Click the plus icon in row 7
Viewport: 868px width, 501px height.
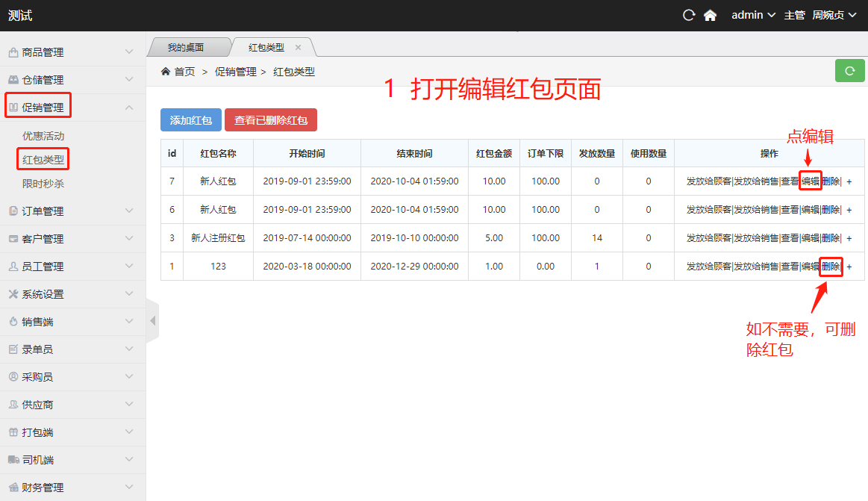tap(849, 181)
